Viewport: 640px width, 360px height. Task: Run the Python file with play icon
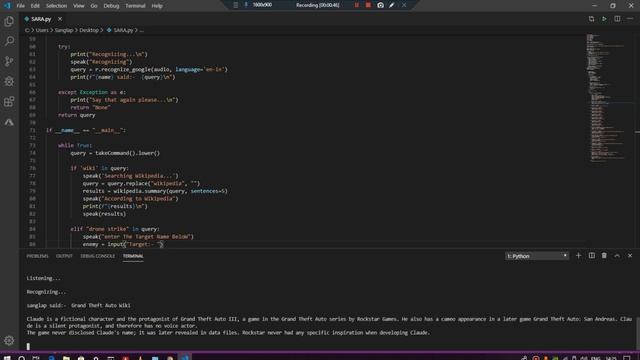604,19
